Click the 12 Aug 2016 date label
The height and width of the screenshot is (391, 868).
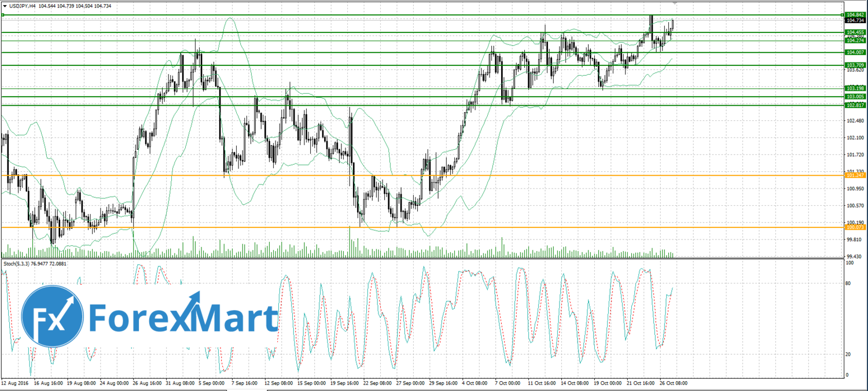(15, 383)
